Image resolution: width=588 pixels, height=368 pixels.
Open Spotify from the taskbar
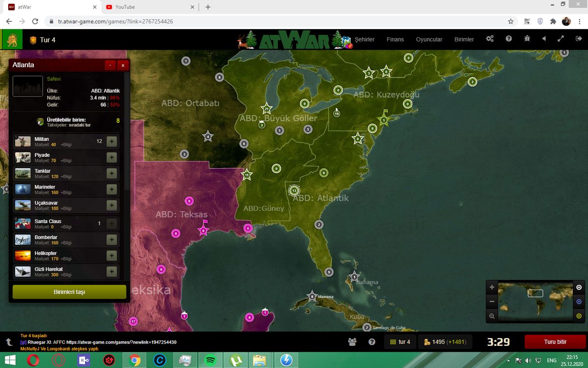209,360
